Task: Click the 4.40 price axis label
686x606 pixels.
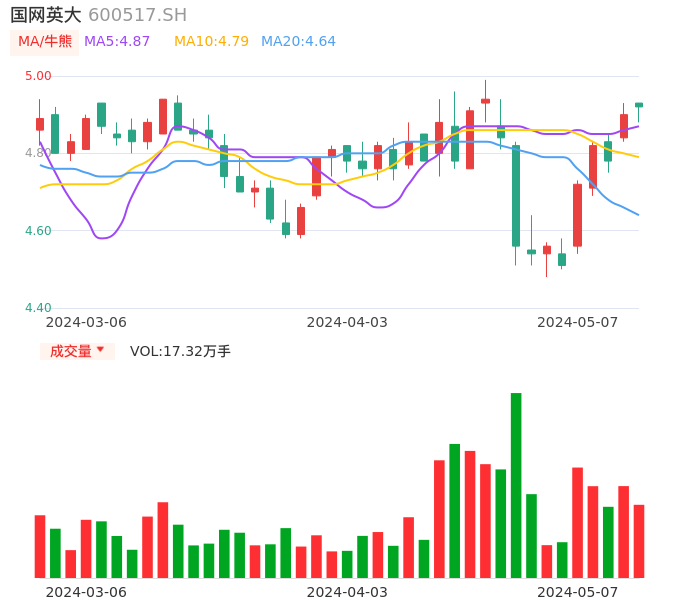Action: coord(38,308)
